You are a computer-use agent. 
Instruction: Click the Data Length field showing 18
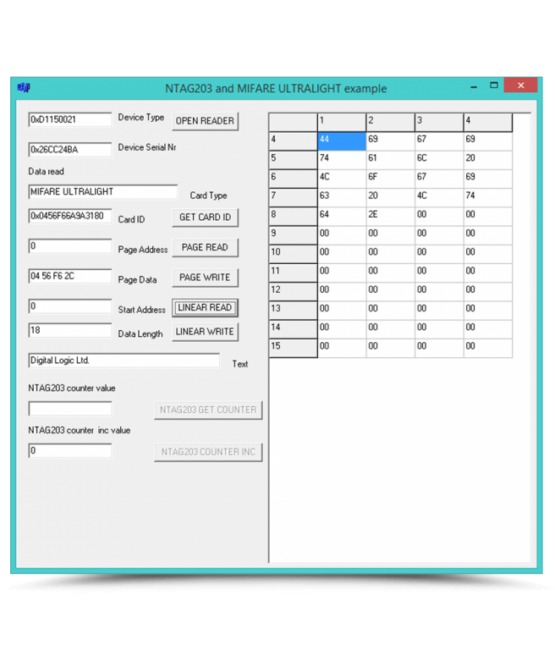(x=70, y=330)
